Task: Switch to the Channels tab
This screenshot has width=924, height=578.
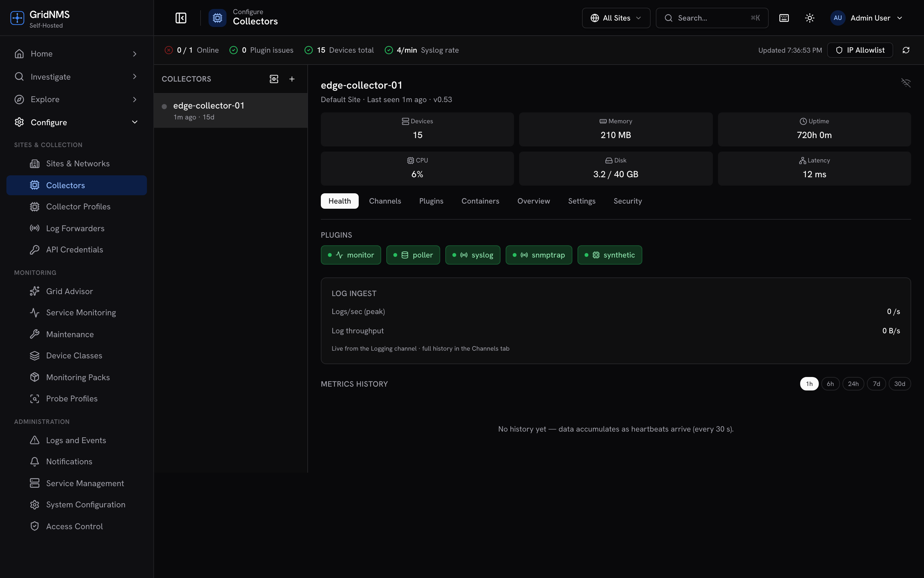Action: tap(385, 201)
